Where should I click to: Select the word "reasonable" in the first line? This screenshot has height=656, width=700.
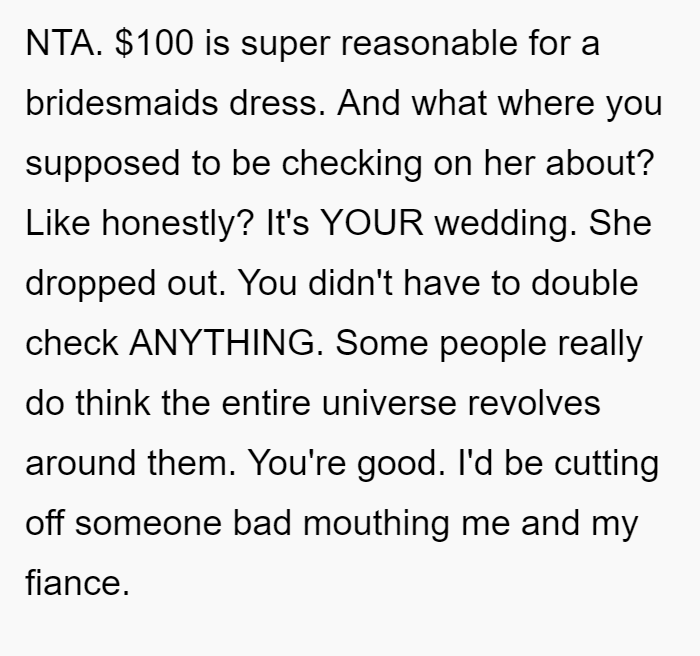(429, 43)
